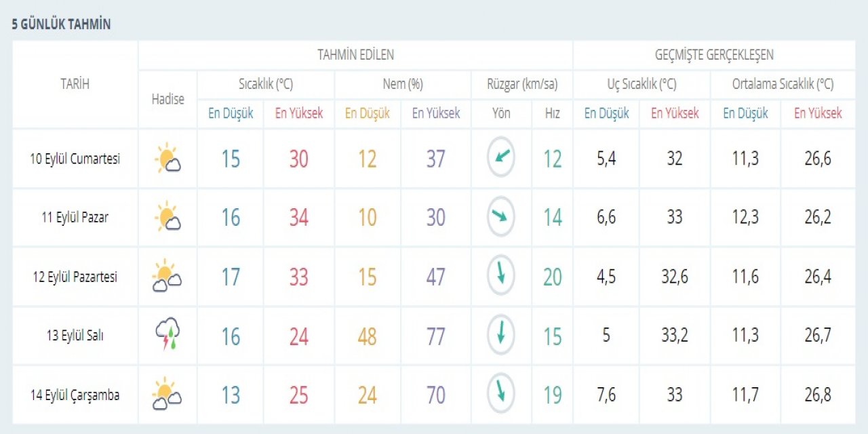Click the partly sunny icon for 10 Eylül Cumartesi

[167, 159]
